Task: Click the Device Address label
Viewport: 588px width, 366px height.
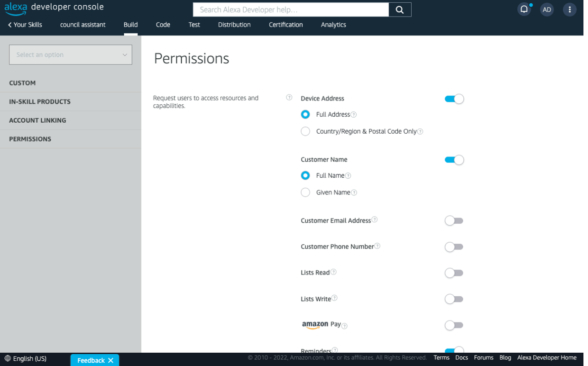Action: (x=322, y=99)
